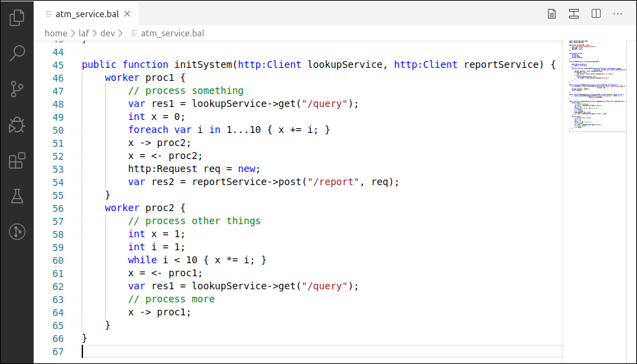Click line number 56 in the gutter

(58, 208)
